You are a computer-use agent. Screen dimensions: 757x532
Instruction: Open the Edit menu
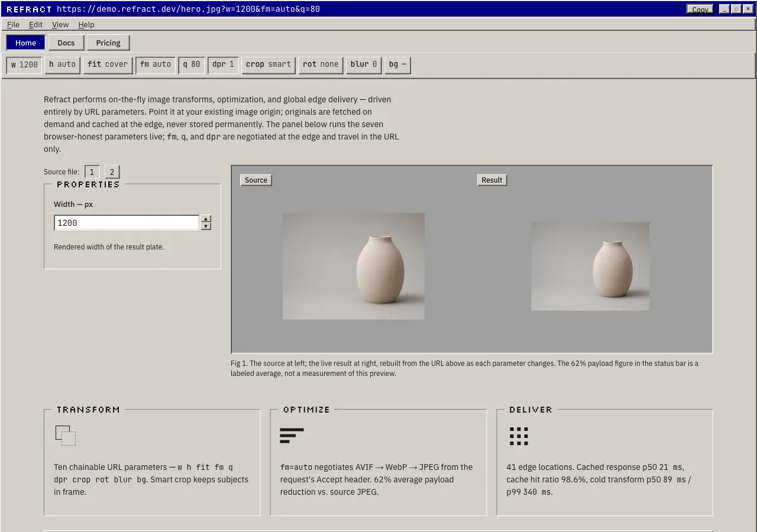click(x=35, y=24)
